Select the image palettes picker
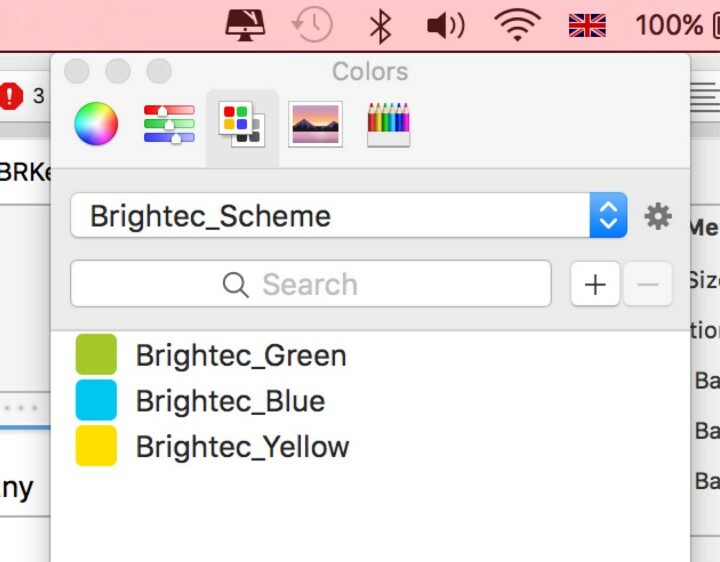Image resolution: width=720 pixels, height=562 pixels. click(x=315, y=124)
